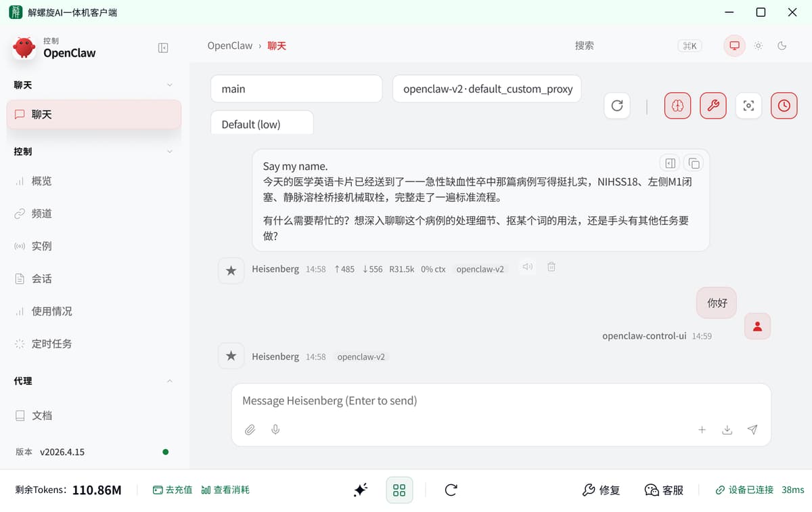Click the star avatar beside the 14:58 openclaw-v2 reply
Viewport: 812px width, 512px height.
coord(231,356)
